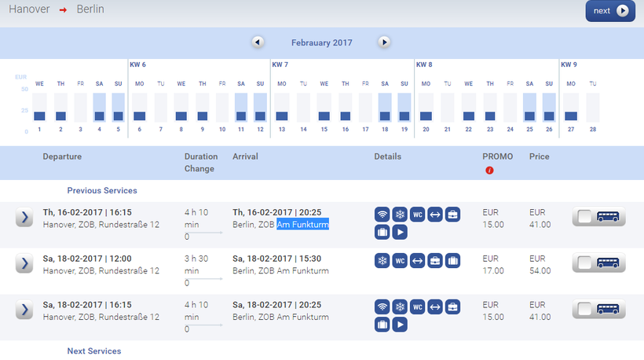Select the price bar for February 13

tap(282, 116)
